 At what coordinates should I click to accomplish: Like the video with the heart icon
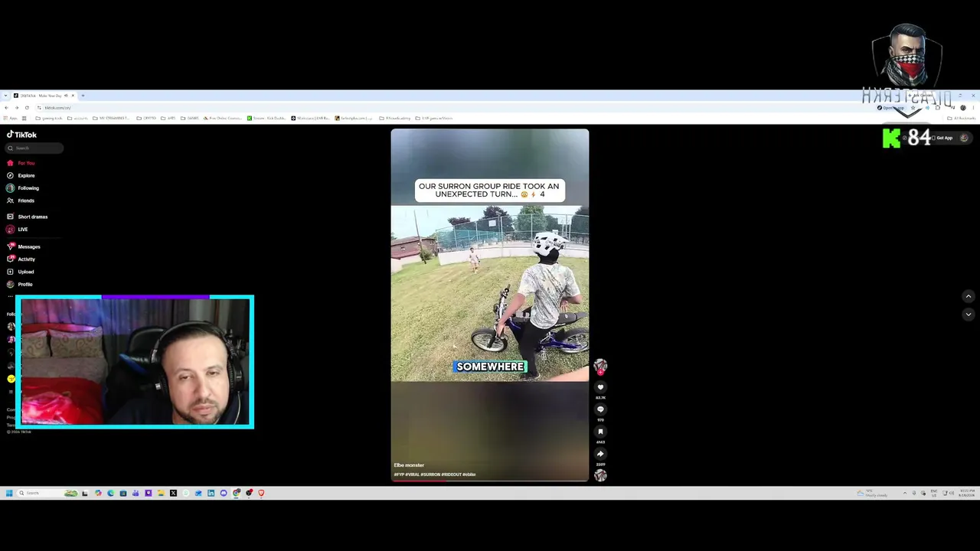point(600,387)
